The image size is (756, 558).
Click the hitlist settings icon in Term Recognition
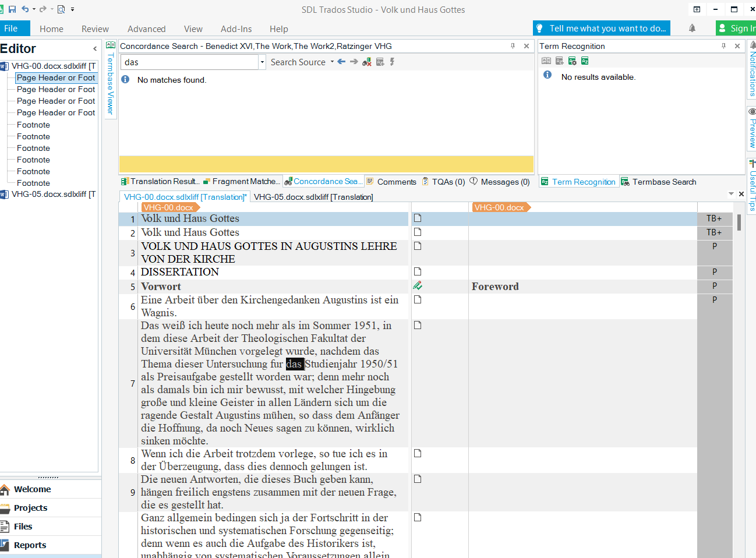tap(585, 61)
